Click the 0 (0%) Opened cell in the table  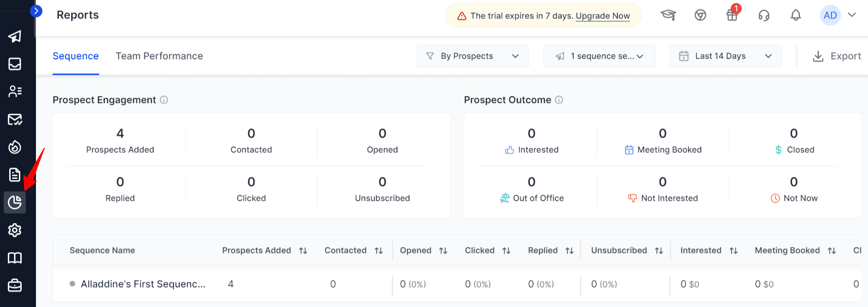coord(413,284)
